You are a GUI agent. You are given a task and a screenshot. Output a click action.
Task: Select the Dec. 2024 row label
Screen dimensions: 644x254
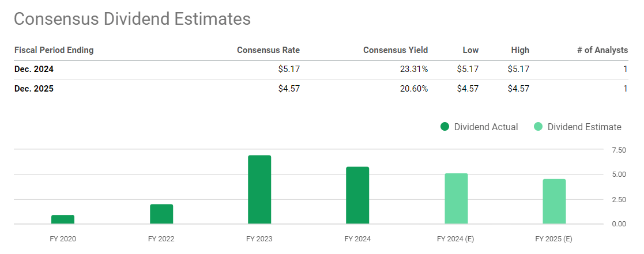tap(34, 69)
